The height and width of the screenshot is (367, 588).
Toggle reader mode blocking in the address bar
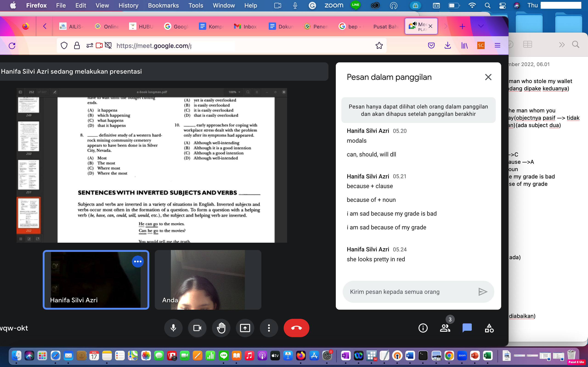coord(108,45)
